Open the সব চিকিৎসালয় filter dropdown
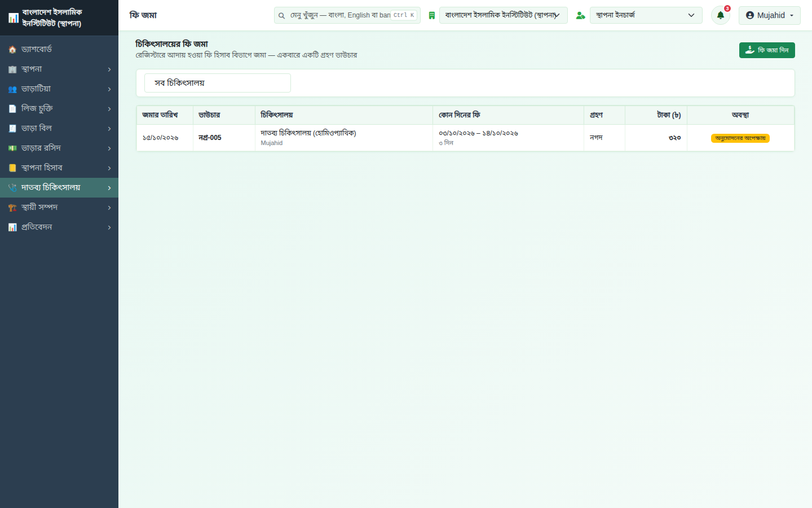Viewport: 812px width, 508px height. (x=218, y=83)
